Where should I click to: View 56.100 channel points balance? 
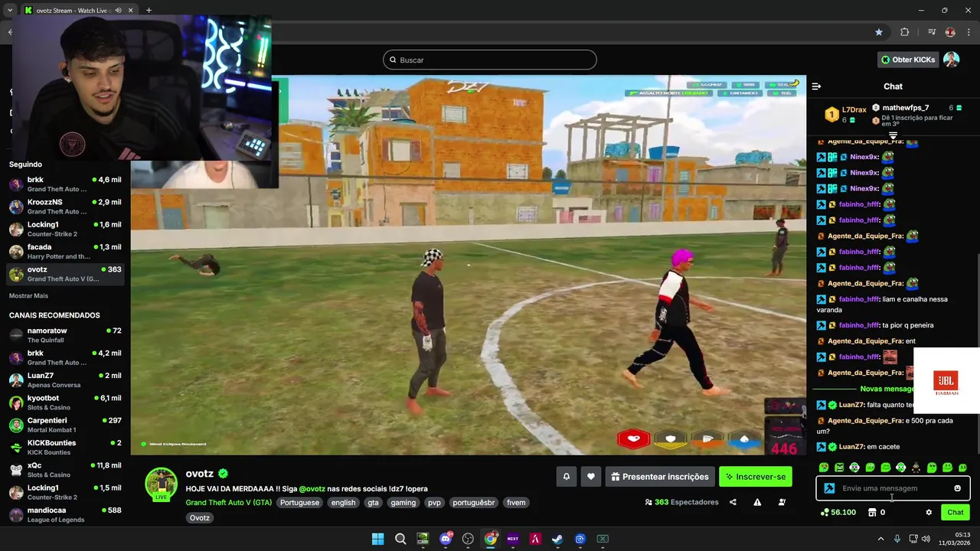838,512
